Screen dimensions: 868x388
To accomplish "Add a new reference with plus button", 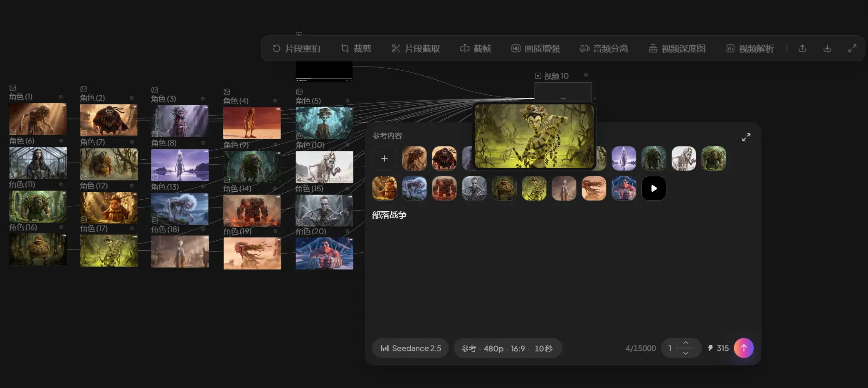I will coord(385,158).
